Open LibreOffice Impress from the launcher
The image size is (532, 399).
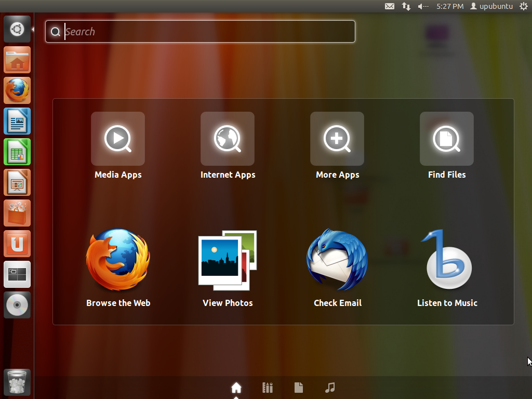click(x=17, y=182)
